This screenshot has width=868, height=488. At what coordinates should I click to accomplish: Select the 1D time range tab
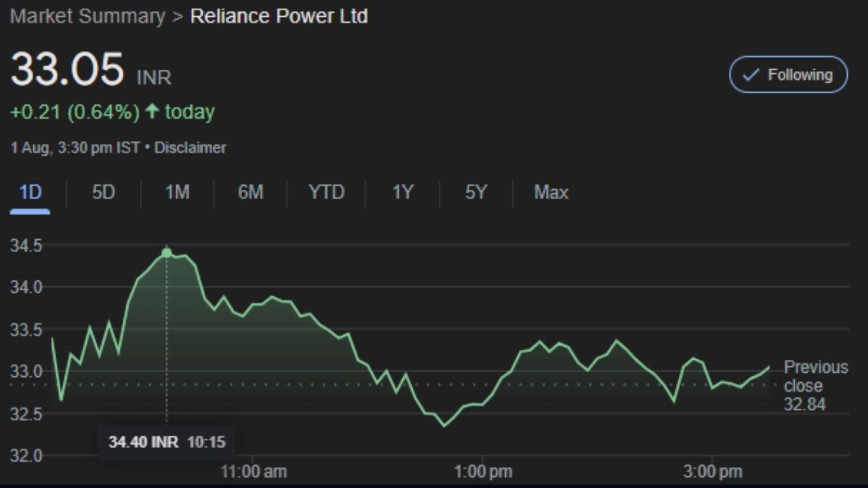(x=31, y=192)
